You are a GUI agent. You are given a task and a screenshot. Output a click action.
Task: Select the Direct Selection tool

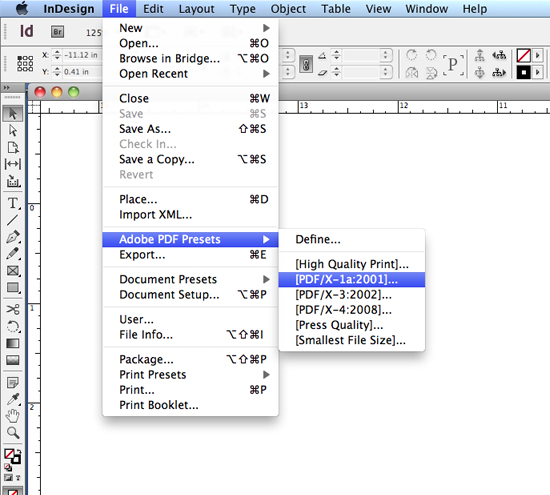[x=13, y=130]
